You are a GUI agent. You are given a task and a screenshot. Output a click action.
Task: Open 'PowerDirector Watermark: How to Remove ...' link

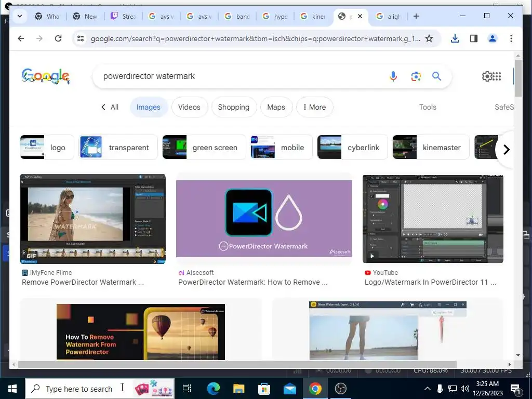click(x=253, y=282)
